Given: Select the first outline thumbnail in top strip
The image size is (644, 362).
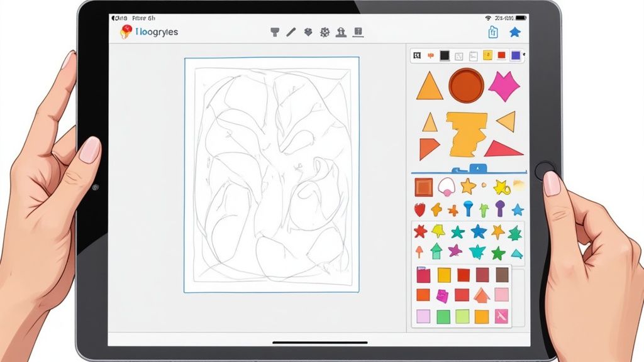Looking at the screenshot, I should pyautogui.click(x=458, y=56).
